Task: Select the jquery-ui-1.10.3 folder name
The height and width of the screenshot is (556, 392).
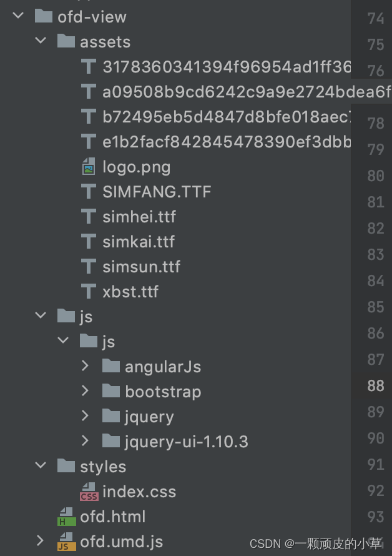Action: [x=187, y=442]
